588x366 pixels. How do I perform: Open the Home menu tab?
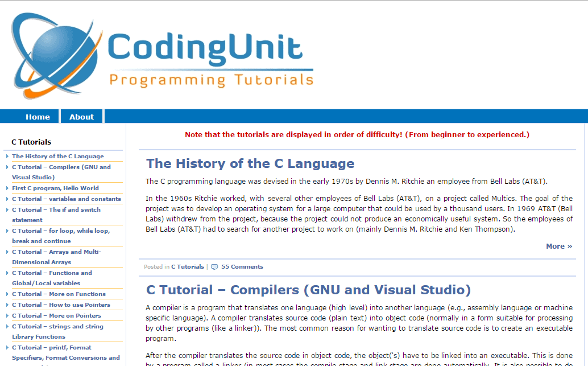point(38,117)
